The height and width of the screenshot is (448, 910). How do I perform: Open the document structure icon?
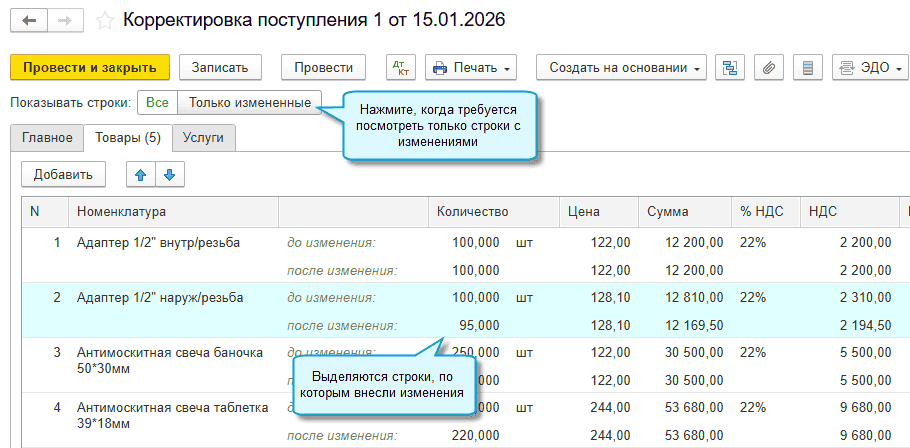pyautogui.click(x=731, y=68)
